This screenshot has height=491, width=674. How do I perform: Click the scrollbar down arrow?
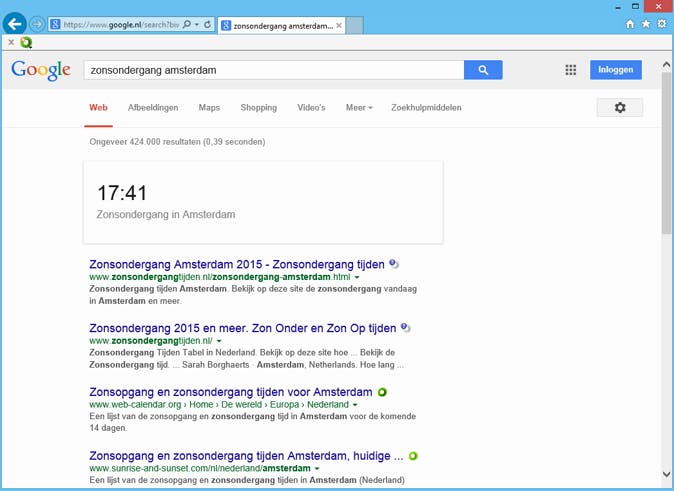point(666,475)
